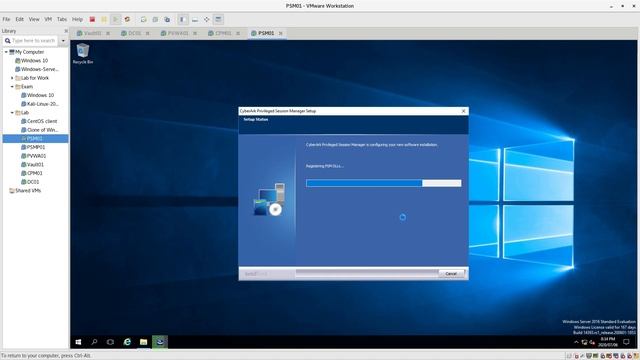Take a snapshot using the toolbar icon
Image resolution: width=640 pixels, height=360 pixels.
click(143, 19)
